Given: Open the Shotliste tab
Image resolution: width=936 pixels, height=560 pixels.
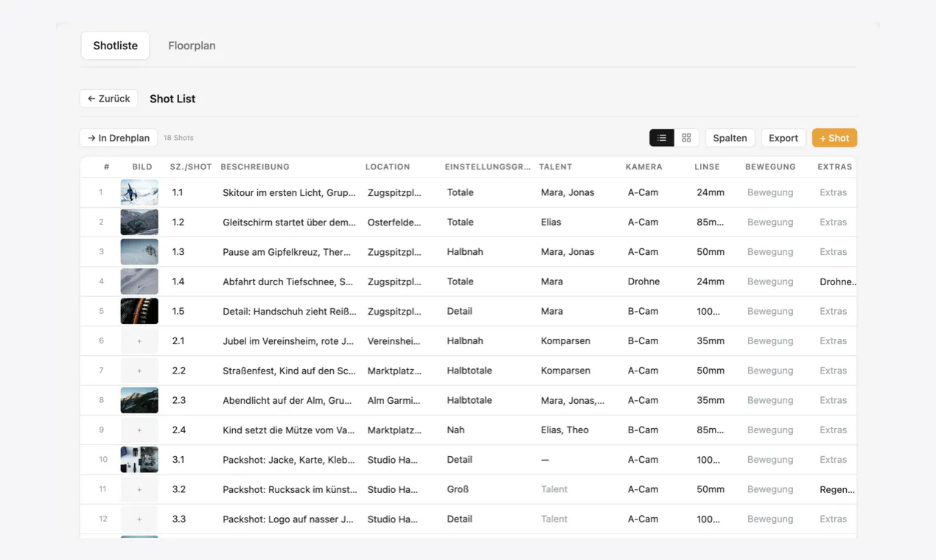Looking at the screenshot, I should [116, 46].
